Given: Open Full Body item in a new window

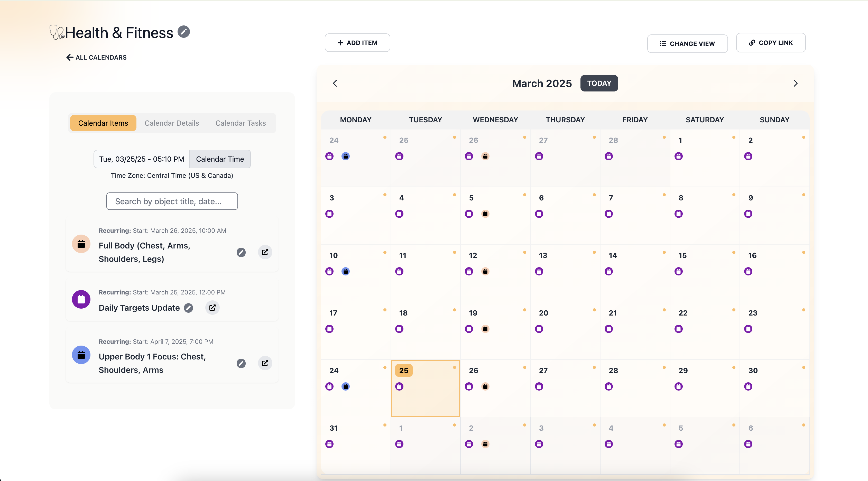Looking at the screenshot, I should click(265, 252).
